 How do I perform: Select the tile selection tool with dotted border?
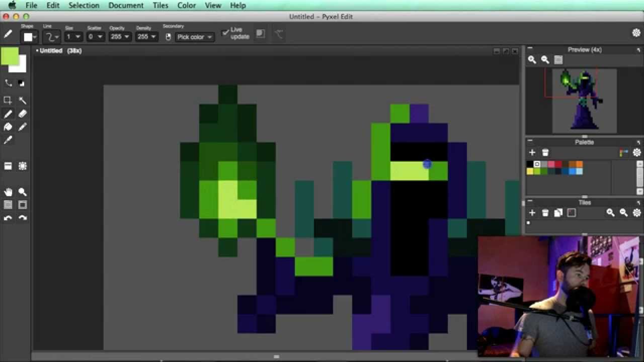[23, 166]
